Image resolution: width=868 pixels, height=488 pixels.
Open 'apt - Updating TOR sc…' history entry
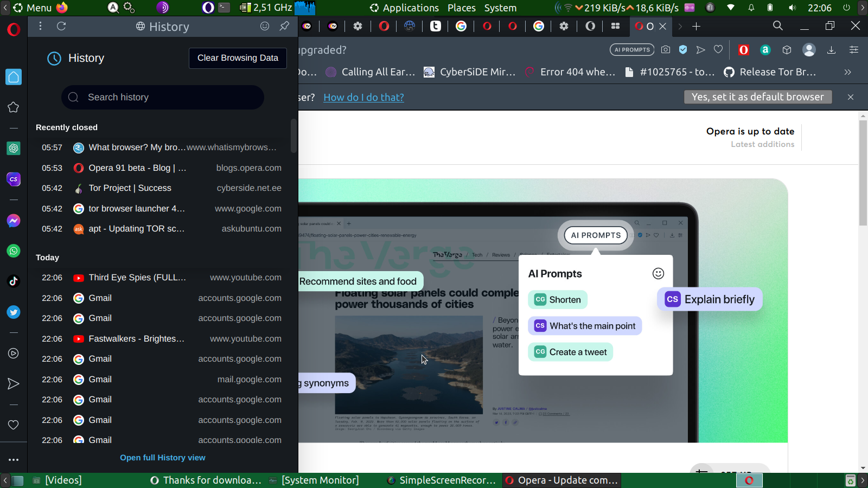(162, 229)
